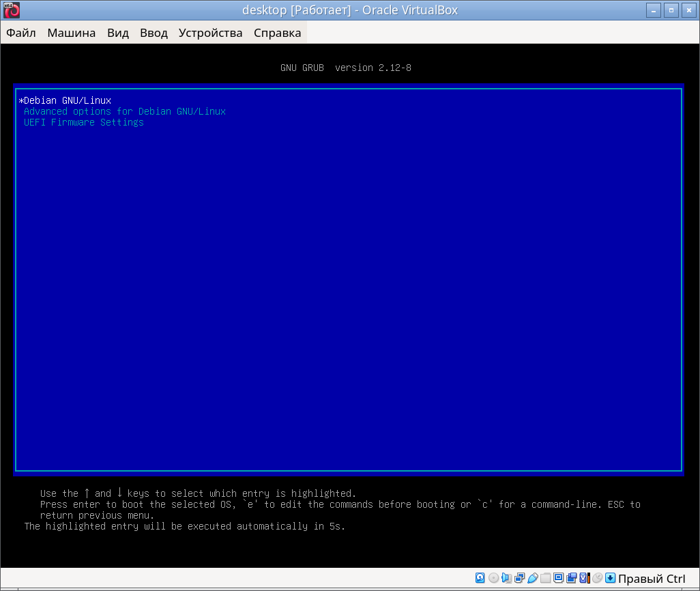Click the VirtualBox window icon in title bar
The width and height of the screenshot is (700, 591).
pyautogui.click(x=12, y=10)
